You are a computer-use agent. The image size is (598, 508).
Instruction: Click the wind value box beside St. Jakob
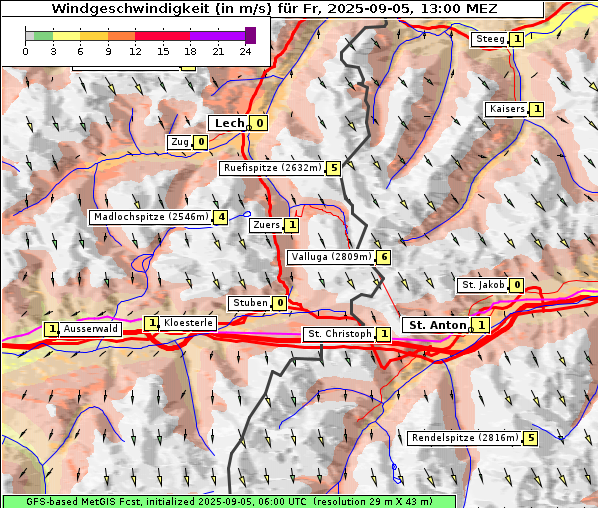517,285
